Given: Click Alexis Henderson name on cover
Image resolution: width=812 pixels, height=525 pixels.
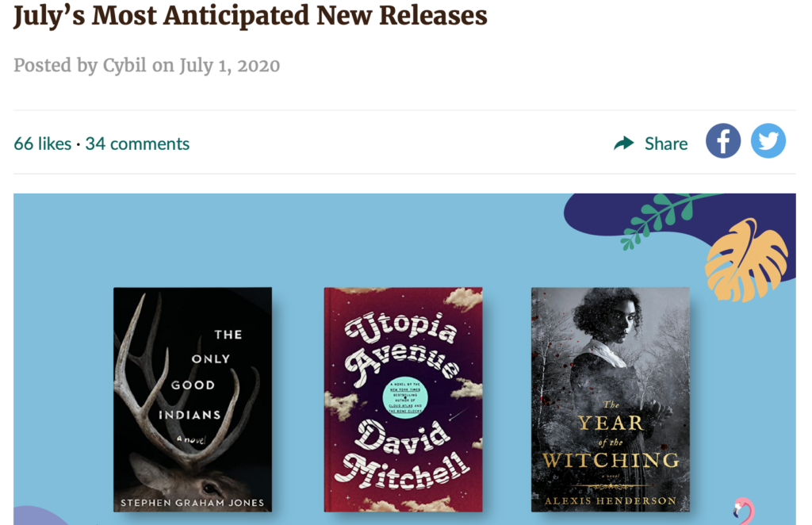Looking at the screenshot, I should pyautogui.click(x=611, y=500).
